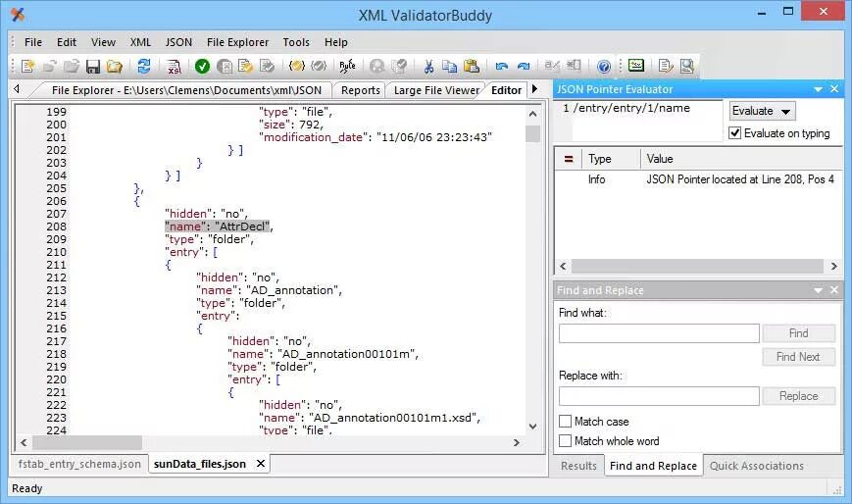Viewport: 852px width, 504px height.
Task: Click the document with gold check icon
Action: coord(246,67)
